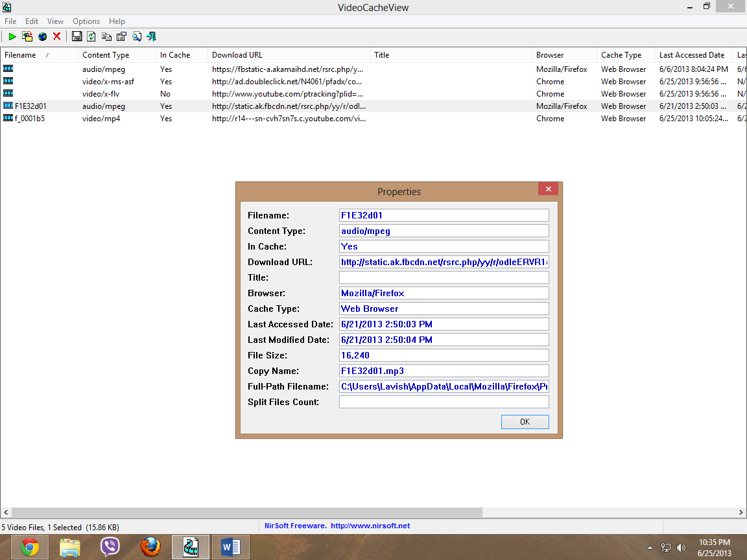Click the ad.doubleclick.net URL cell
The image size is (747, 560).
(287, 82)
